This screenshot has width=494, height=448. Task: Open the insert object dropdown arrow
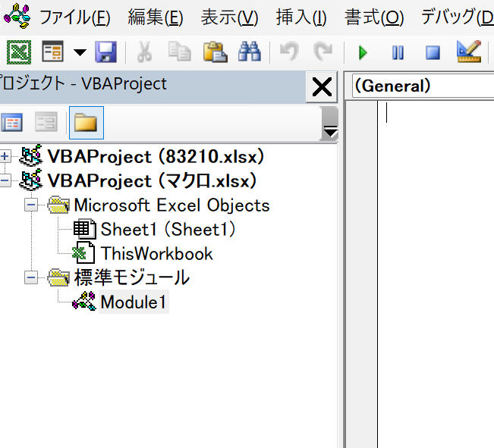pyautogui.click(x=80, y=52)
